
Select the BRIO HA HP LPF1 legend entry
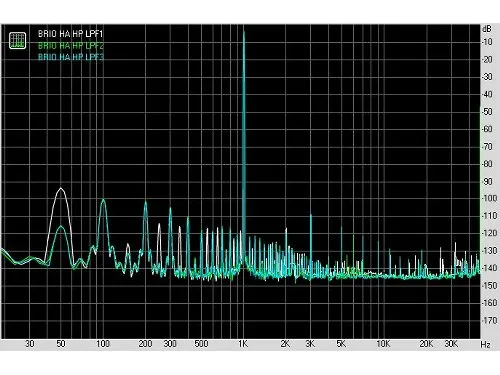pyautogui.click(x=71, y=34)
